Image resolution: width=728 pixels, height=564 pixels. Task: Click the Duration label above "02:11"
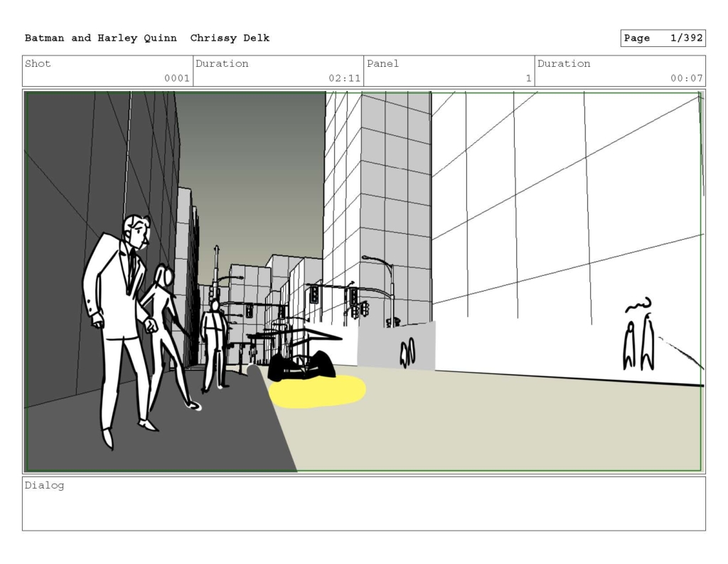tap(222, 63)
